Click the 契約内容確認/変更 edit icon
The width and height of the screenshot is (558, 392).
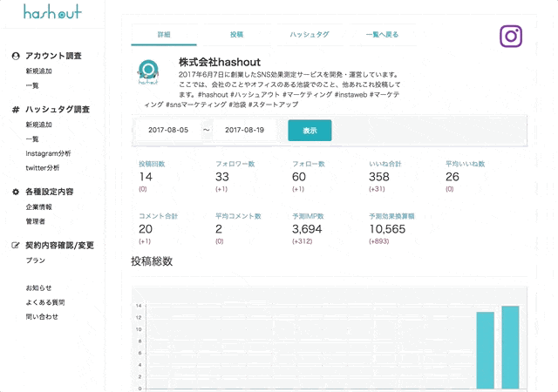click(x=16, y=246)
